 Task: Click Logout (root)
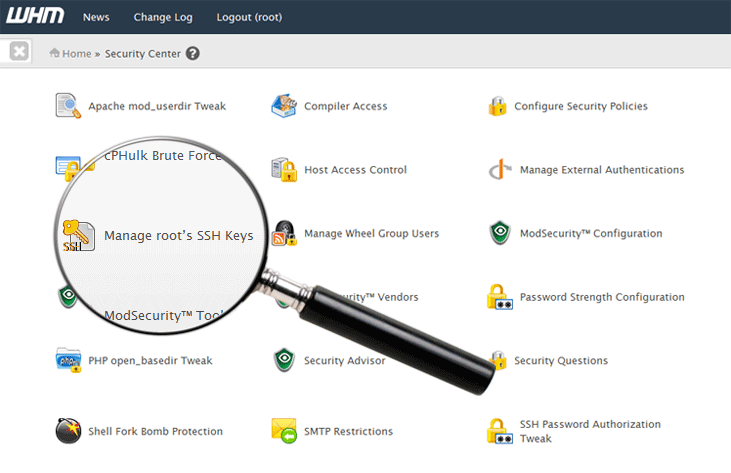(249, 17)
